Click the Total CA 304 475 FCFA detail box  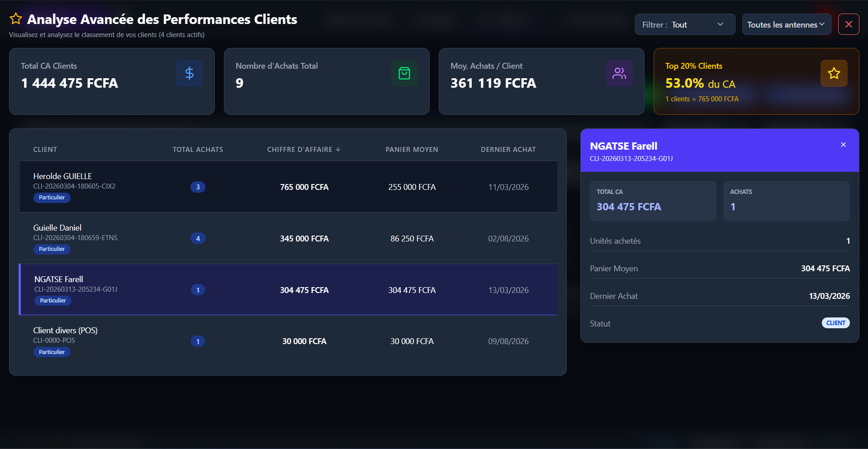(653, 201)
